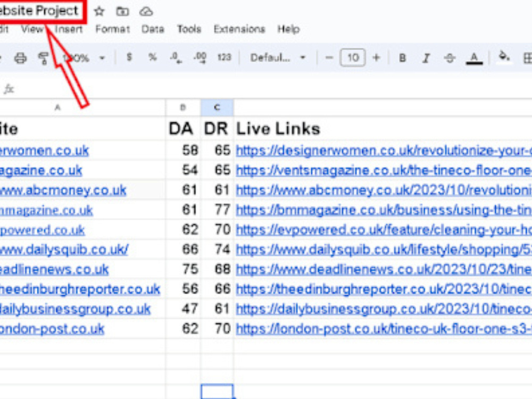Toggle italic formatting
The image size is (532, 399).
pos(426,58)
